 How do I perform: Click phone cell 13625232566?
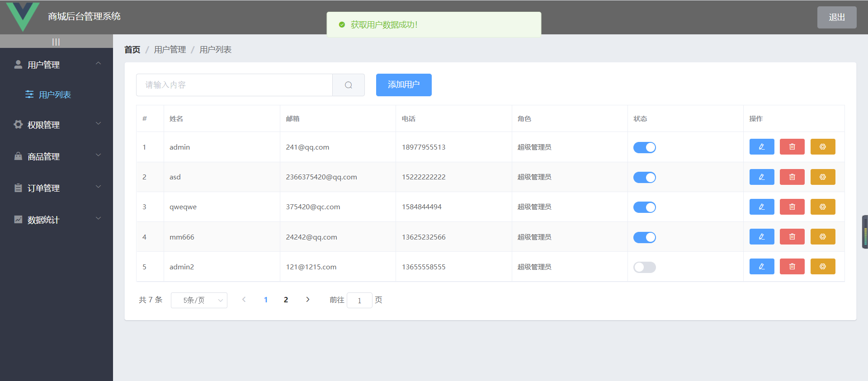(x=424, y=237)
